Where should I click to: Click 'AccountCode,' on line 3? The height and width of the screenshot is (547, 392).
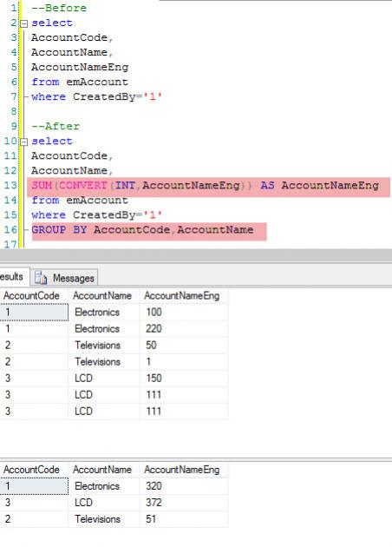click(x=73, y=37)
